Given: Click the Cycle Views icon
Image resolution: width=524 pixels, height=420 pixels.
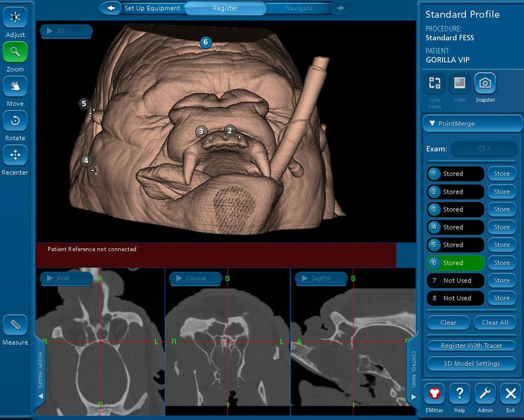Looking at the screenshot, I should 435,83.
